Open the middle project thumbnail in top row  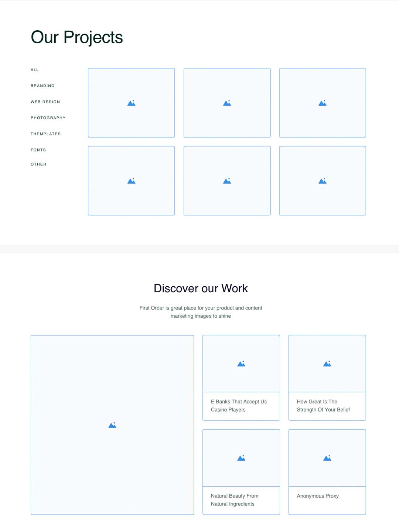(x=227, y=103)
